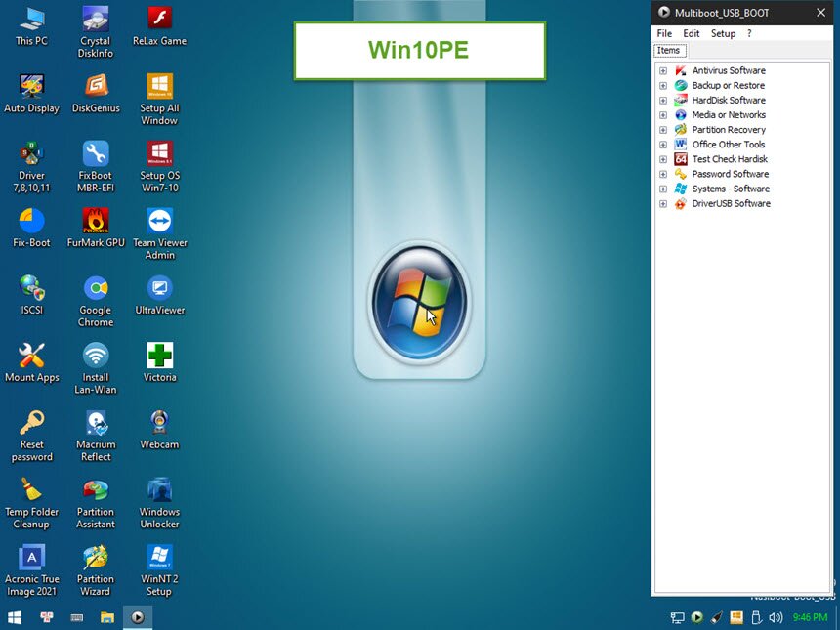Select the ISCSI desktop icon
The image size is (840, 630).
coord(31,295)
